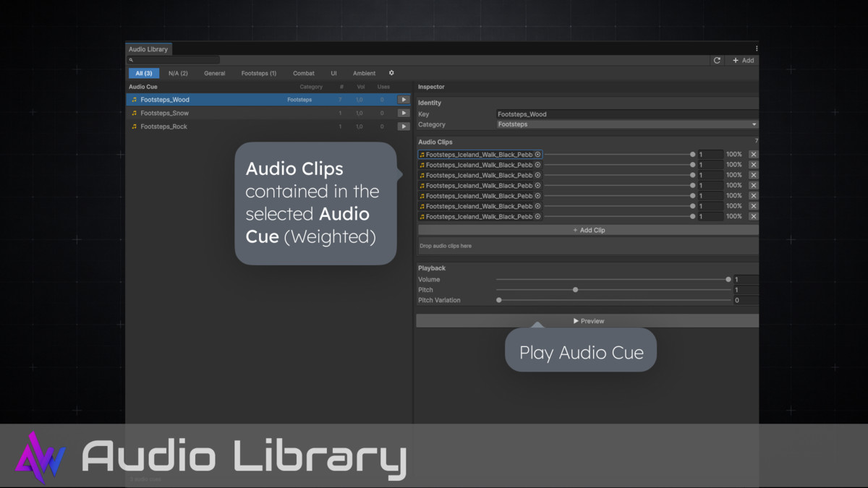The height and width of the screenshot is (488, 868).
Task: Click the music note icon of Footsteps_Snow
Action: click(x=134, y=113)
